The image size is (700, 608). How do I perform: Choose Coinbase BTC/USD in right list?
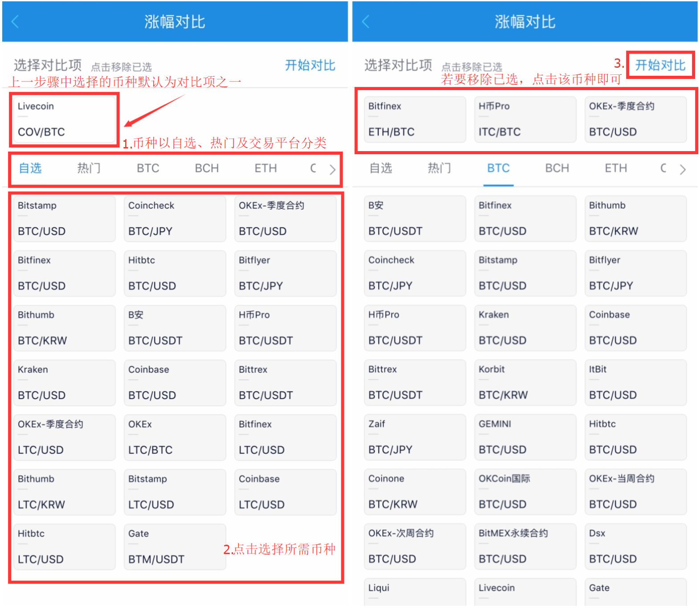tap(636, 328)
